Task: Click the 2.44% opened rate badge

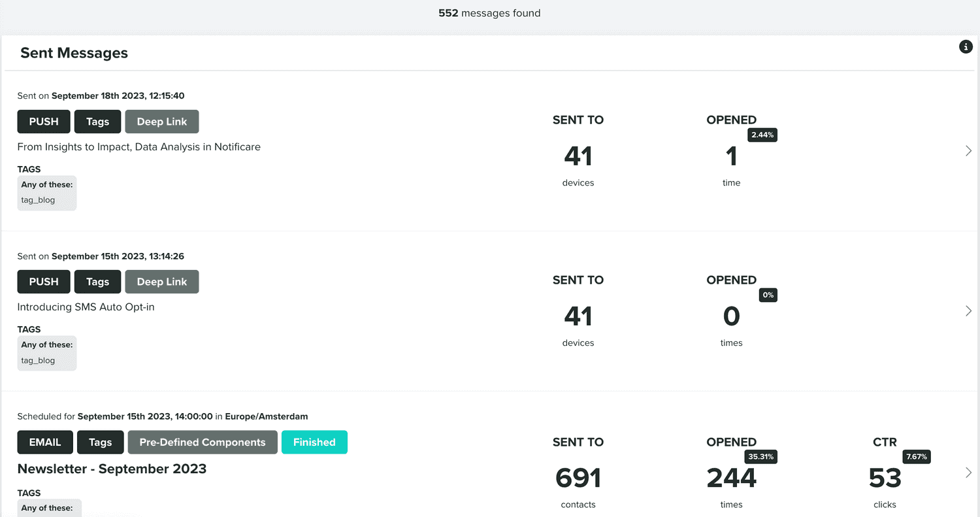Action: coord(762,135)
